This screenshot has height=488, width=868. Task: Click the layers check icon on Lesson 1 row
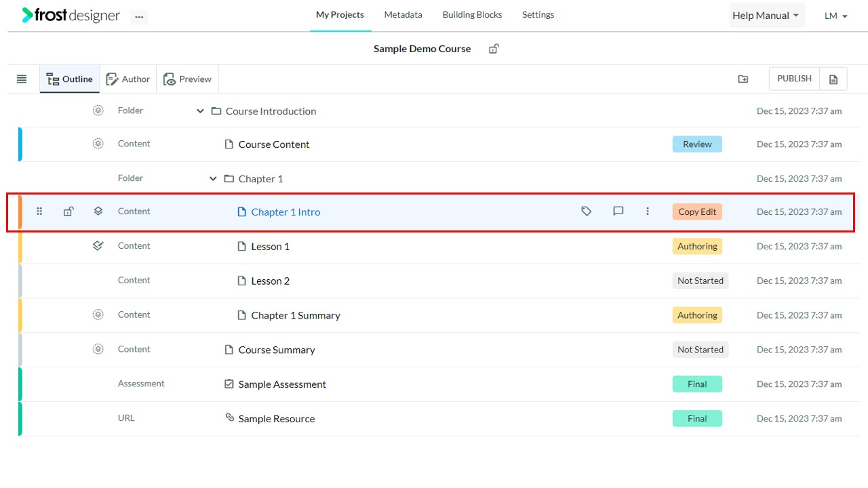coord(98,246)
